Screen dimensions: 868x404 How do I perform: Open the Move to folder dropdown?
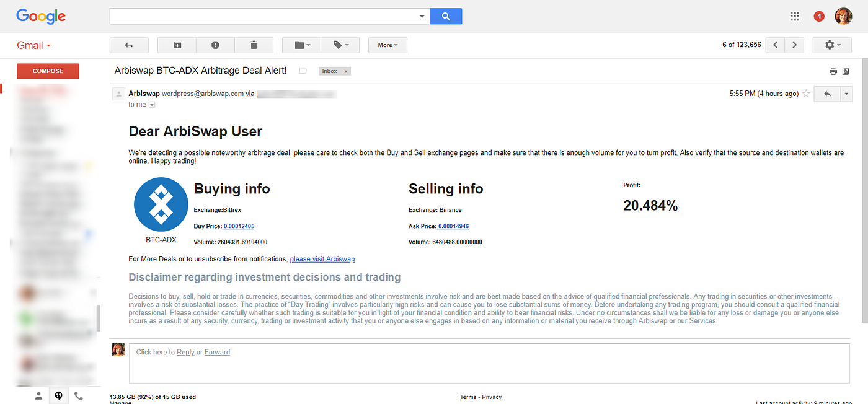301,45
